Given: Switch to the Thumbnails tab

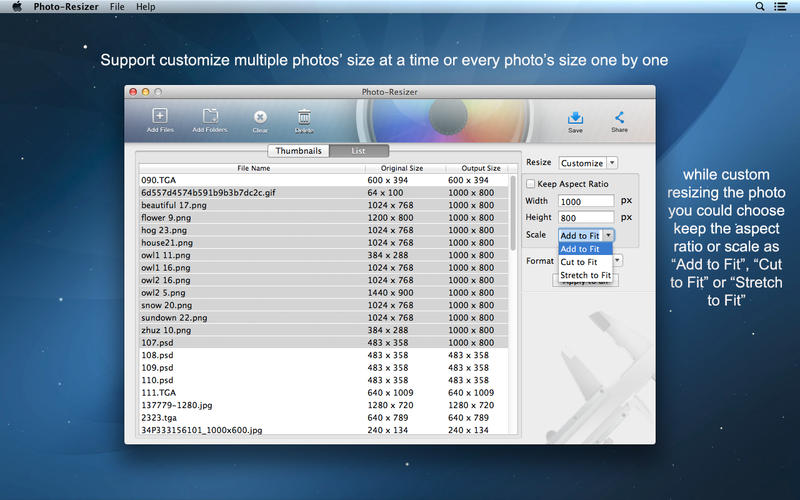Looking at the screenshot, I should [x=298, y=151].
